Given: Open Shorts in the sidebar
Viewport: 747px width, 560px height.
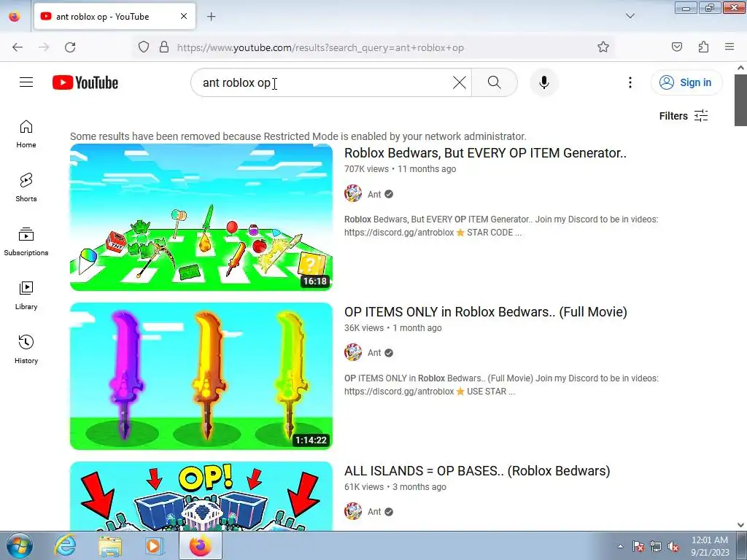Looking at the screenshot, I should tap(26, 187).
